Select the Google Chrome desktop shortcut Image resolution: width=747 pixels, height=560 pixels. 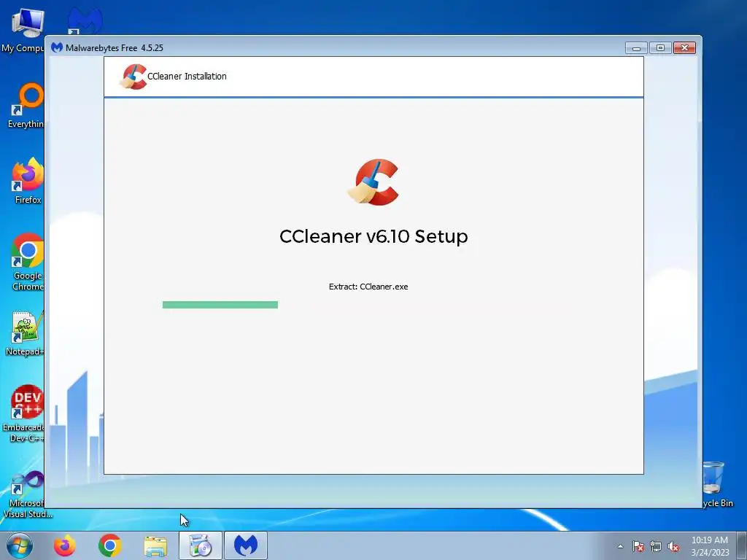28,262
